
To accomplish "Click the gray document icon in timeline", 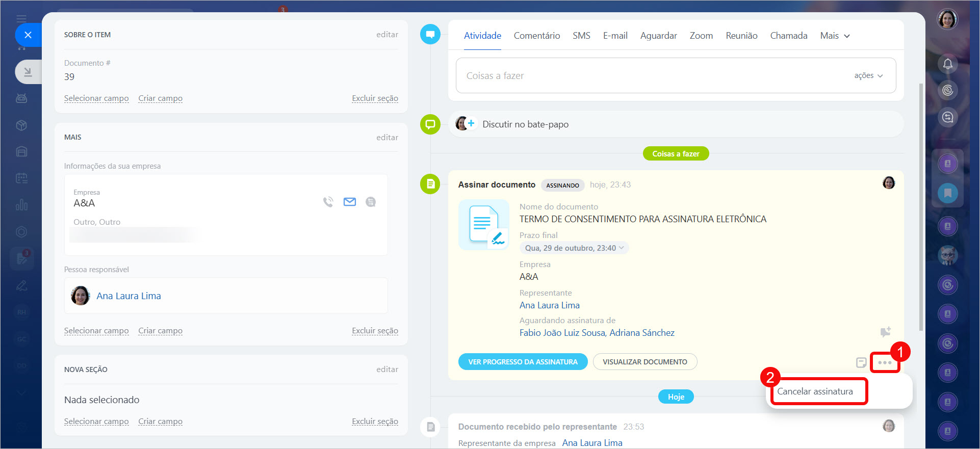I will pyautogui.click(x=430, y=427).
